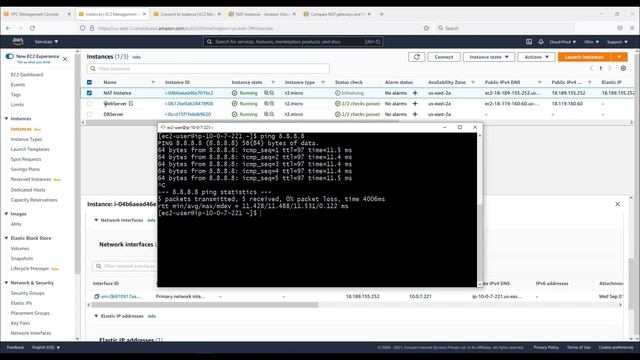Add alarm for DBServer row
Viewport: 640px width, 360px height.
(x=415, y=114)
